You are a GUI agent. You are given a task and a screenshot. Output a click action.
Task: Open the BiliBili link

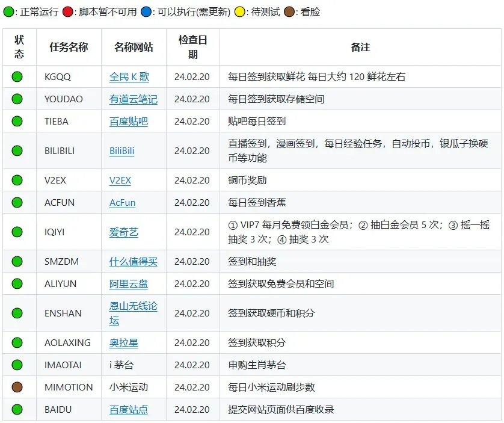(123, 150)
